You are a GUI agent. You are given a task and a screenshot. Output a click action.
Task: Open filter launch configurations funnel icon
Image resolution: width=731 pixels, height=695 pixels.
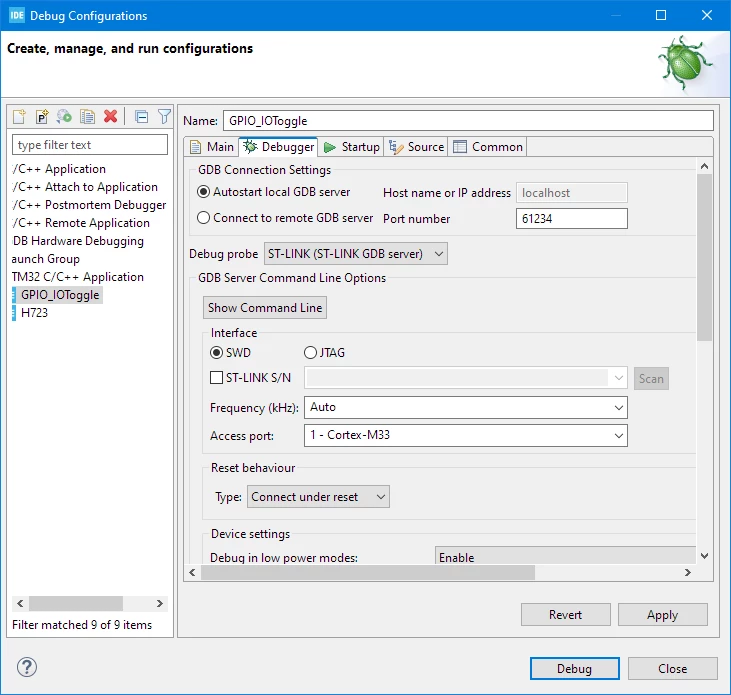pyautogui.click(x=164, y=117)
